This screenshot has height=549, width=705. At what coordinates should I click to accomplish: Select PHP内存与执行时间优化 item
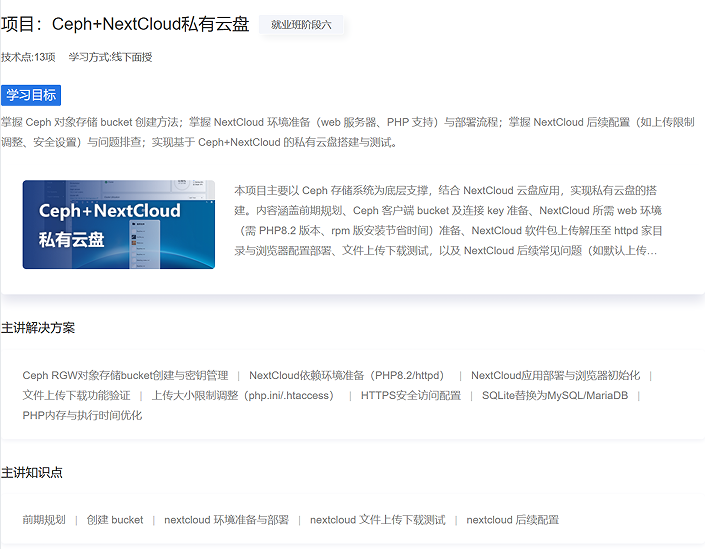click(82, 415)
